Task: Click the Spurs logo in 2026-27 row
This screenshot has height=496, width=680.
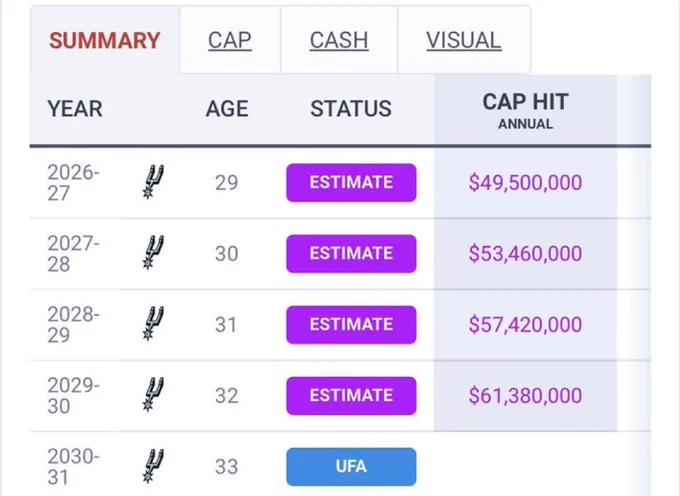Action: click(x=153, y=182)
